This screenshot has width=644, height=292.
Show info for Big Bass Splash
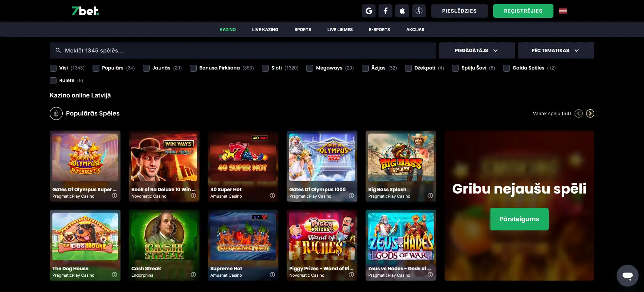(430, 196)
